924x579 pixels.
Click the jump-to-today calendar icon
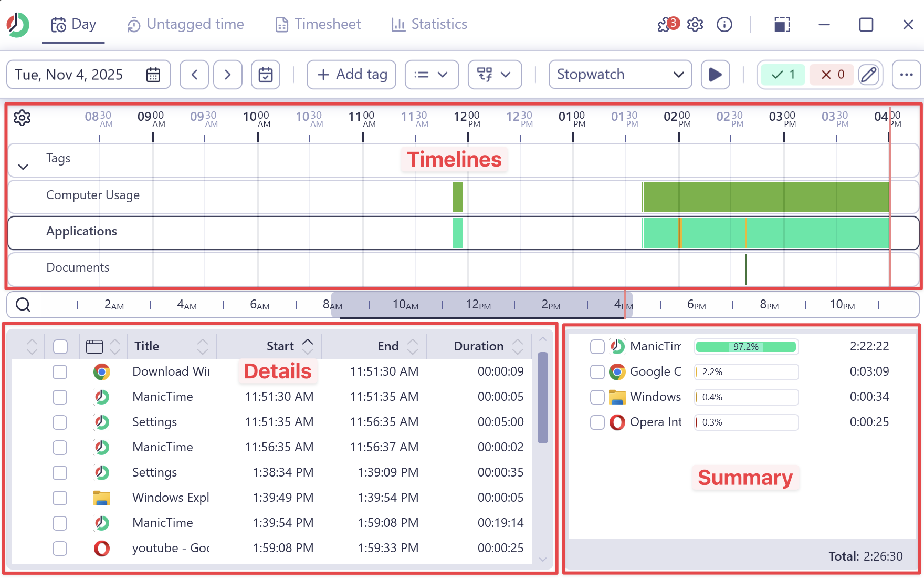(x=266, y=75)
